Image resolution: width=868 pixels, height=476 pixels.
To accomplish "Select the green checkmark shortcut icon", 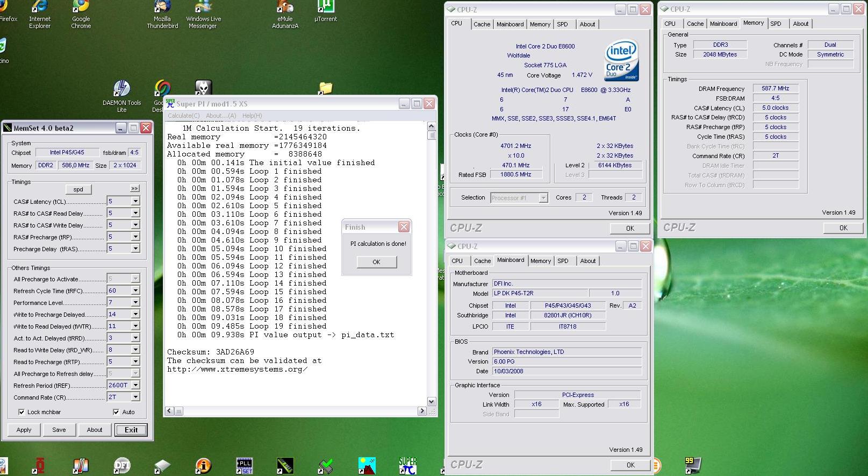I will click(326, 466).
